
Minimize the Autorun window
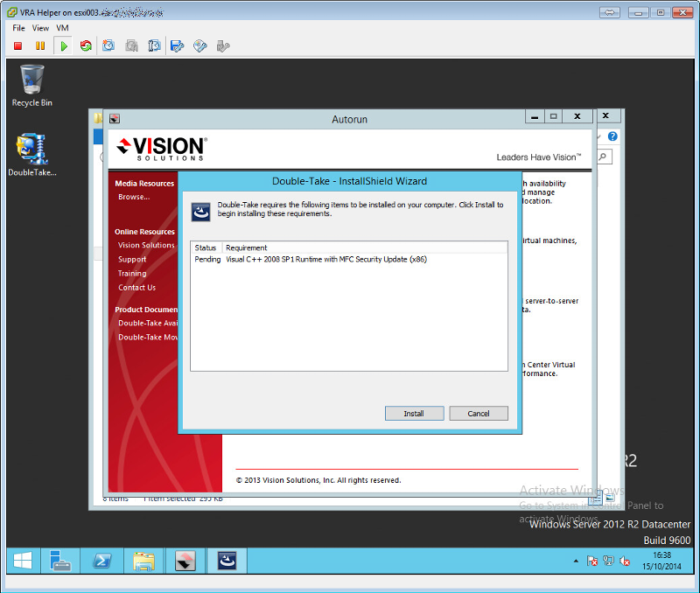click(x=535, y=117)
